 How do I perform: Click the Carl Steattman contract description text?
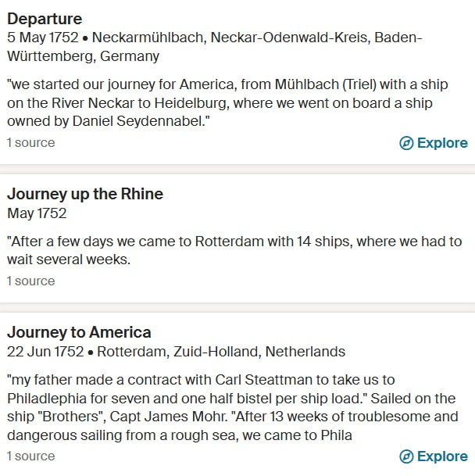click(x=233, y=408)
